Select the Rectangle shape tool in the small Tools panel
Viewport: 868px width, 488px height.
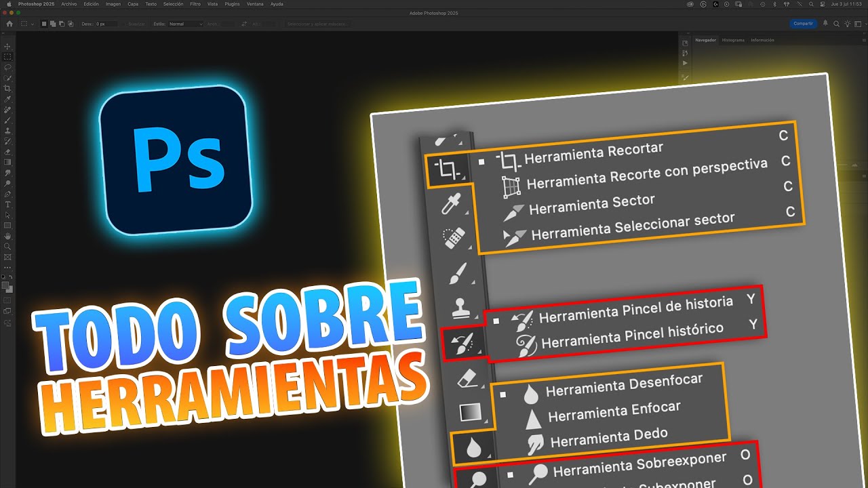(x=7, y=225)
